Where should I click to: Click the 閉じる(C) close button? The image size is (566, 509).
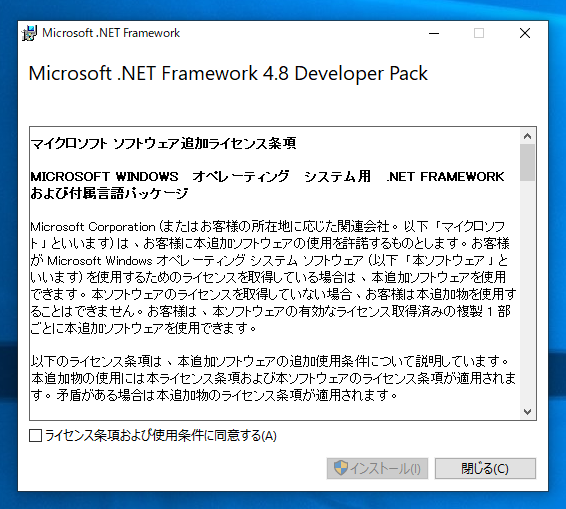coord(485,469)
